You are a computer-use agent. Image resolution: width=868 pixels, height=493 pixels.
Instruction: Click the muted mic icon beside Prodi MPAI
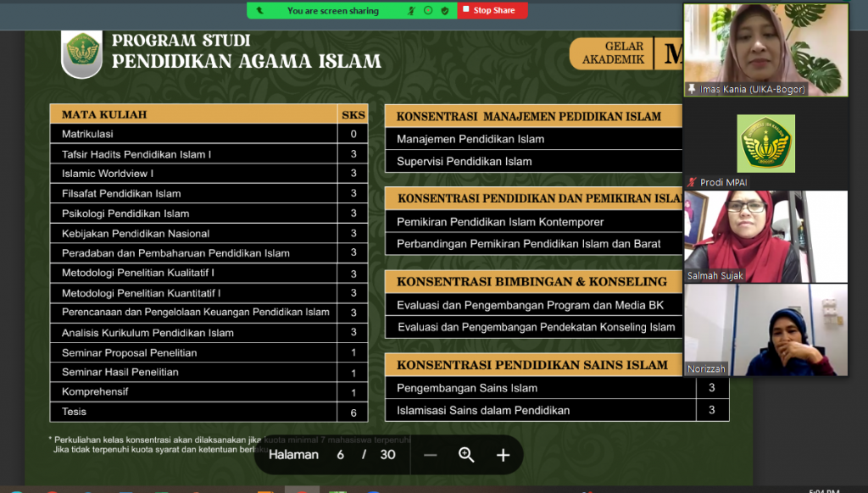coord(692,182)
